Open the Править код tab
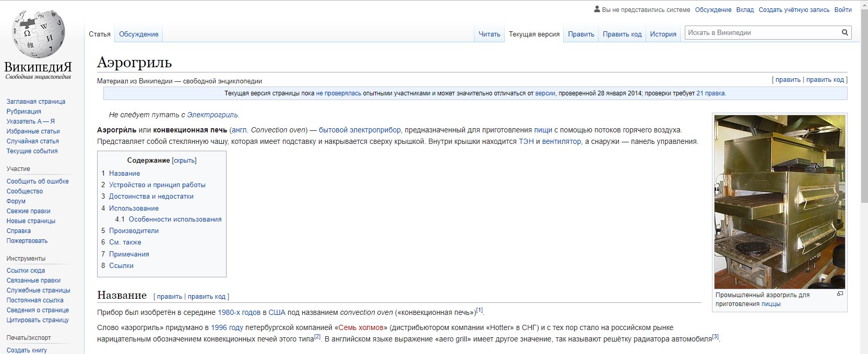This screenshot has width=868, height=354. pyautogui.click(x=622, y=34)
